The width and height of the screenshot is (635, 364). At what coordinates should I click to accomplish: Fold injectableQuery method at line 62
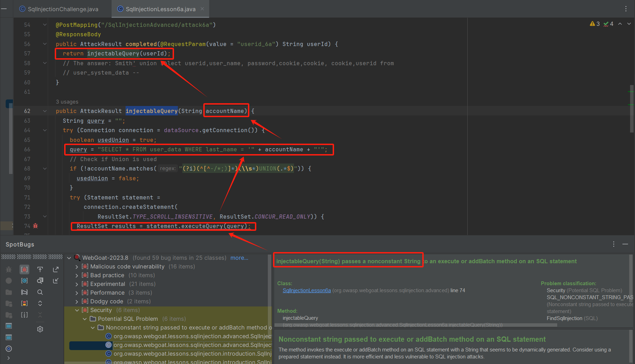45,111
